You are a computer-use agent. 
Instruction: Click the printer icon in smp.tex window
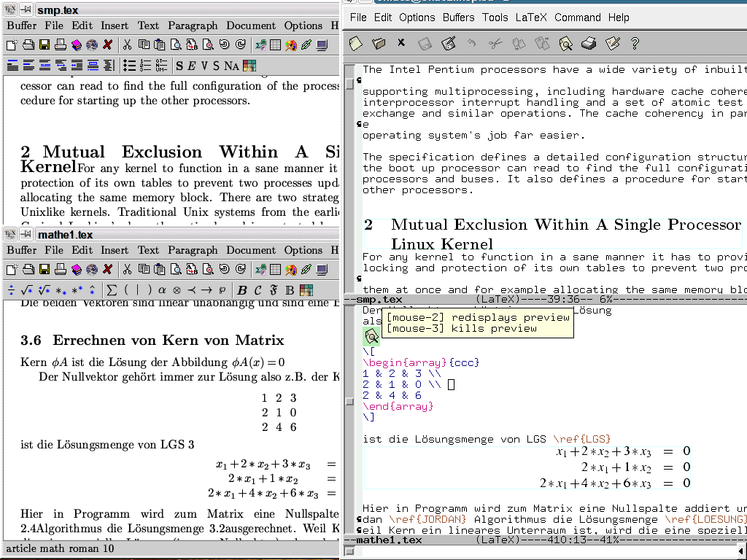click(x=61, y=44)
